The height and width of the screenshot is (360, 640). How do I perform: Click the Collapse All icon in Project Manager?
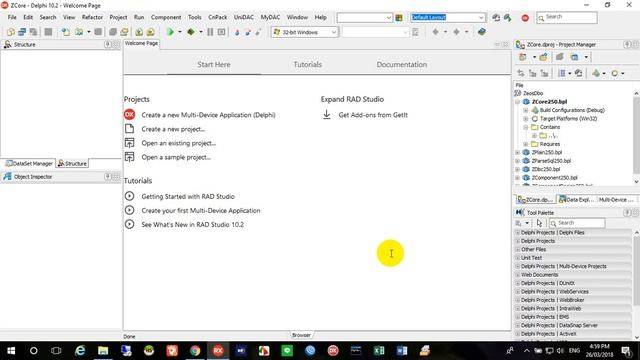pos(544,73)
